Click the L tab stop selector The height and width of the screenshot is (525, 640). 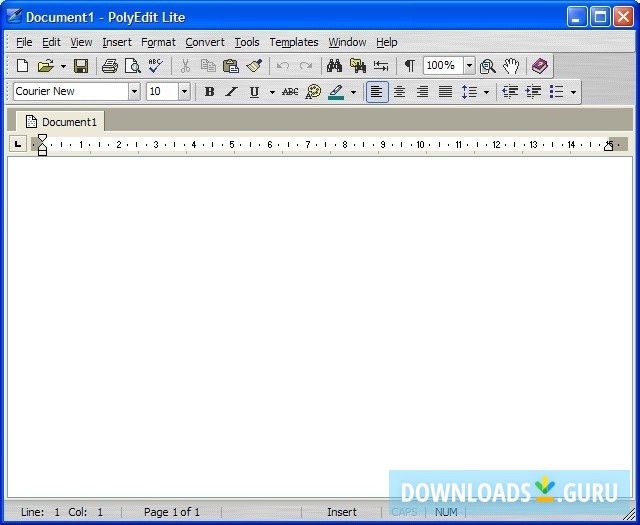18,144
